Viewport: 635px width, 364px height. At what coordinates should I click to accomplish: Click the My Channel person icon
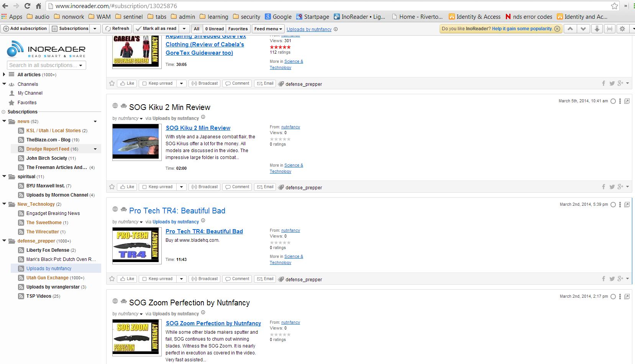(x=11, y=93)
